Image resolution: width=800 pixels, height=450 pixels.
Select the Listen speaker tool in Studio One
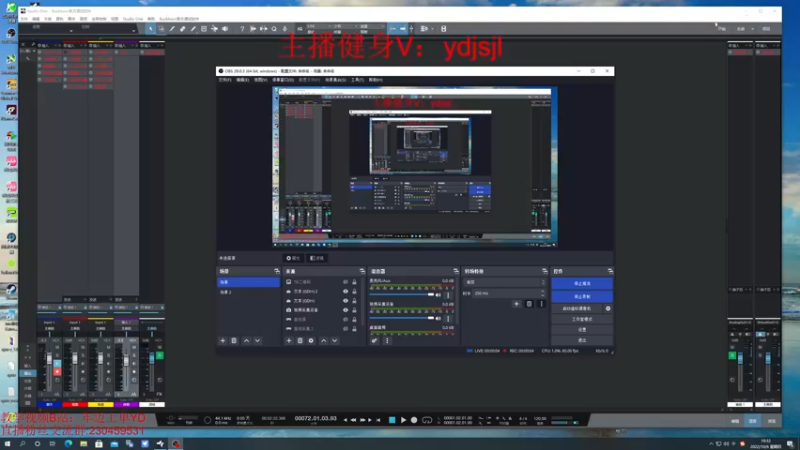point(225,29)
